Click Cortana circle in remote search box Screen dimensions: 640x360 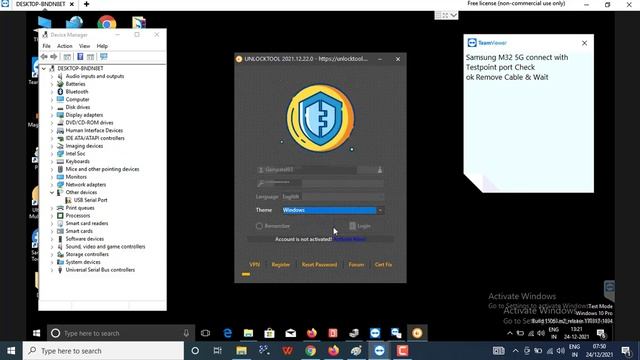pyautogui.click(x=56, y=333)
